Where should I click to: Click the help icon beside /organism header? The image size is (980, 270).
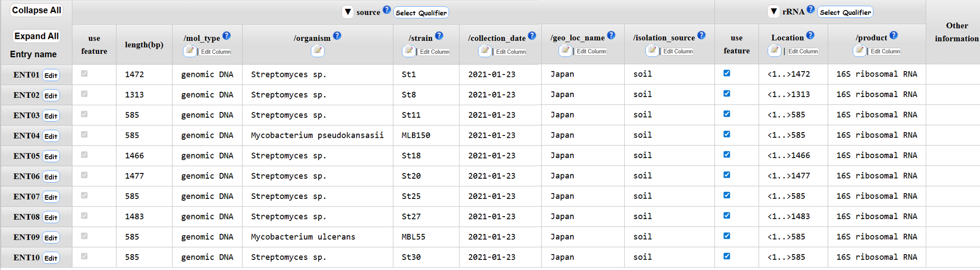point(337,36)
